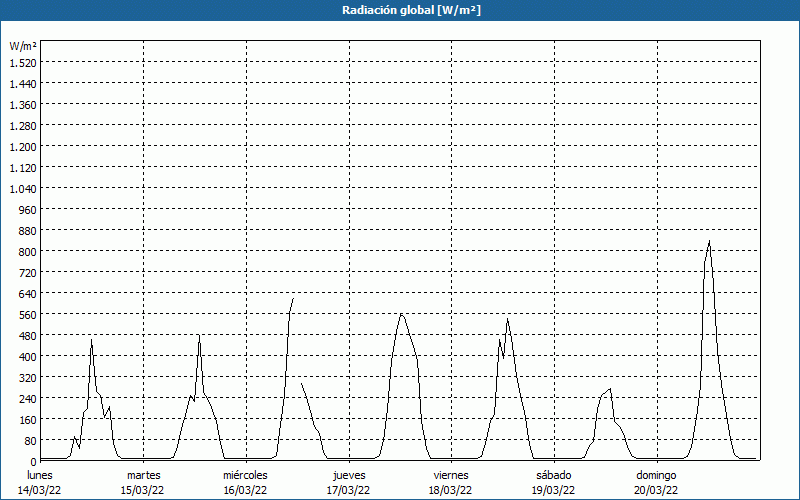Image resolution: width=800 pixels, height=500 pixels.
Task: Click the 880 y-axis value
Action: (x=27, y=231)
